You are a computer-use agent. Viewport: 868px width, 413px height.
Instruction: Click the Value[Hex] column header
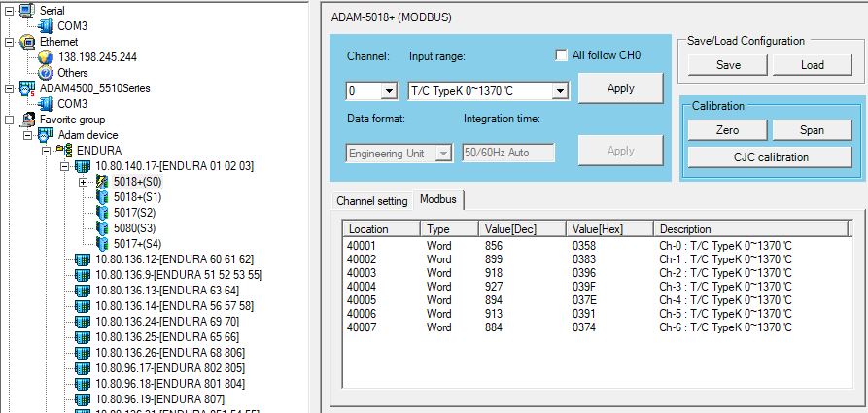point(610,229)
